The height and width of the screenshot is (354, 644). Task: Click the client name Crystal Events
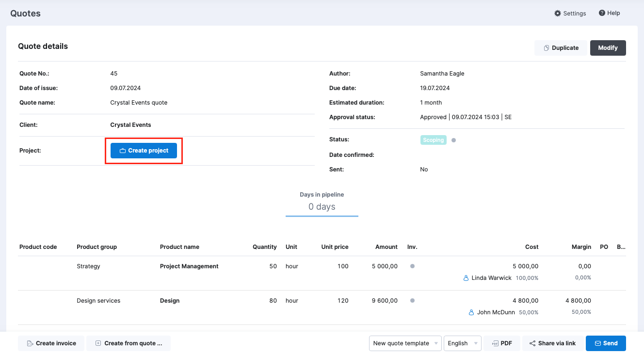130,125
